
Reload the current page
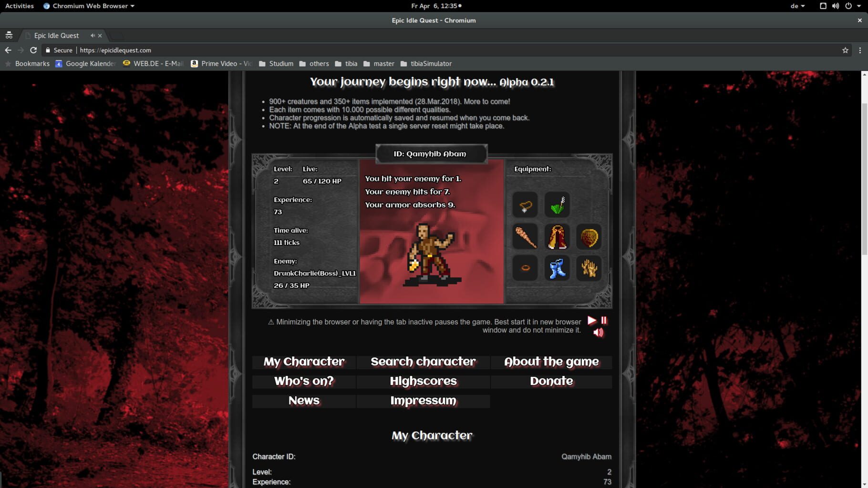pyautogui.click(x=33, y=50)
